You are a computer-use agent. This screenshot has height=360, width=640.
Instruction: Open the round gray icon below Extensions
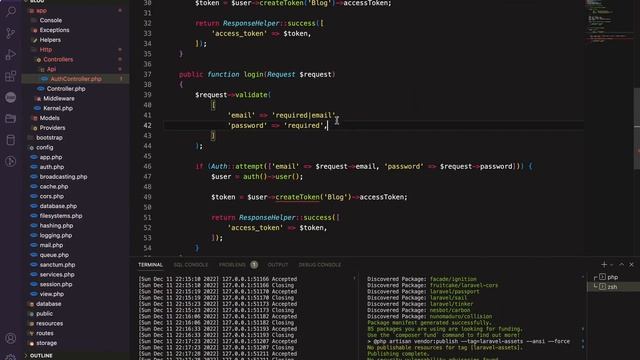[x=11, y=97]
